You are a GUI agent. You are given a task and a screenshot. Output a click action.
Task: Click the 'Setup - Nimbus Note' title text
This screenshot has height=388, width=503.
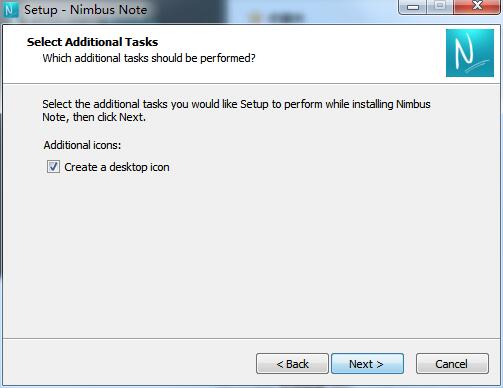(85, 10)
